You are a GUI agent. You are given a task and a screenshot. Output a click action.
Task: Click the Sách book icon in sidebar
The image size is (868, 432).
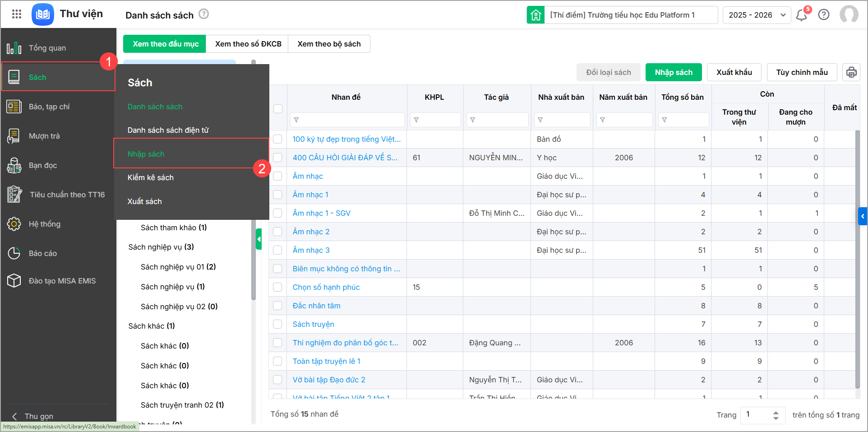click(14, 77)
